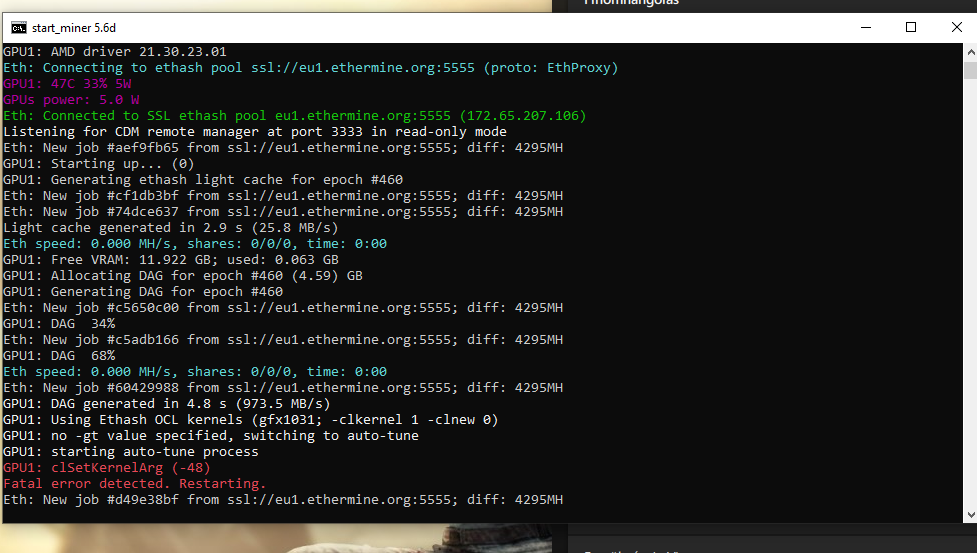Click the 'GPU1: 47C 33% 5W' line
Screen dimensions: 977x553
pyautogui.click(x=67, y=83)
